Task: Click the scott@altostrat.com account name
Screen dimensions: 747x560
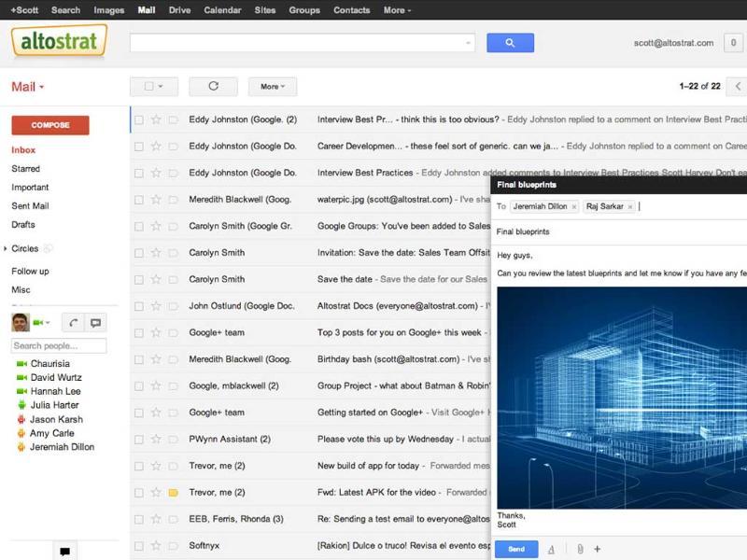Action: [x=673, y=43]
